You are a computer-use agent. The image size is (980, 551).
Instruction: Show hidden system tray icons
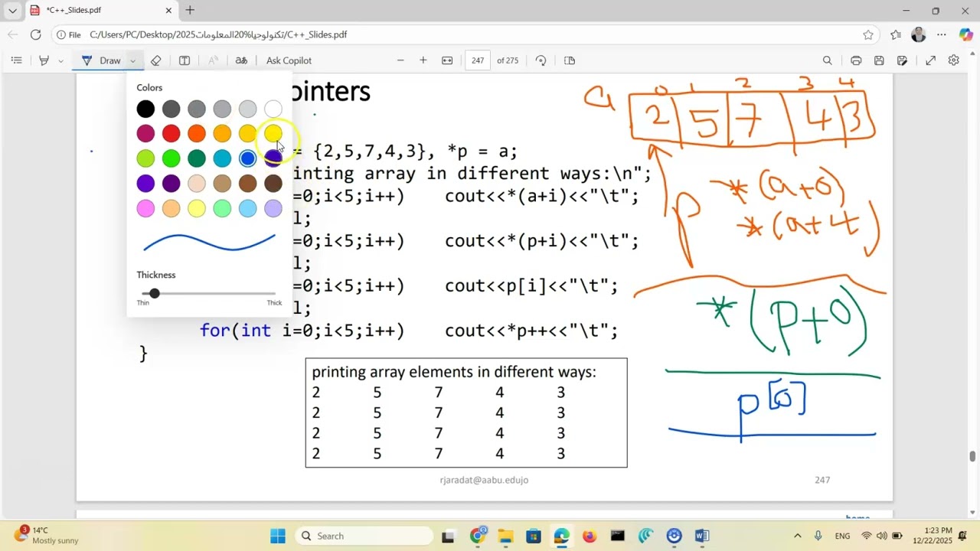797,536
